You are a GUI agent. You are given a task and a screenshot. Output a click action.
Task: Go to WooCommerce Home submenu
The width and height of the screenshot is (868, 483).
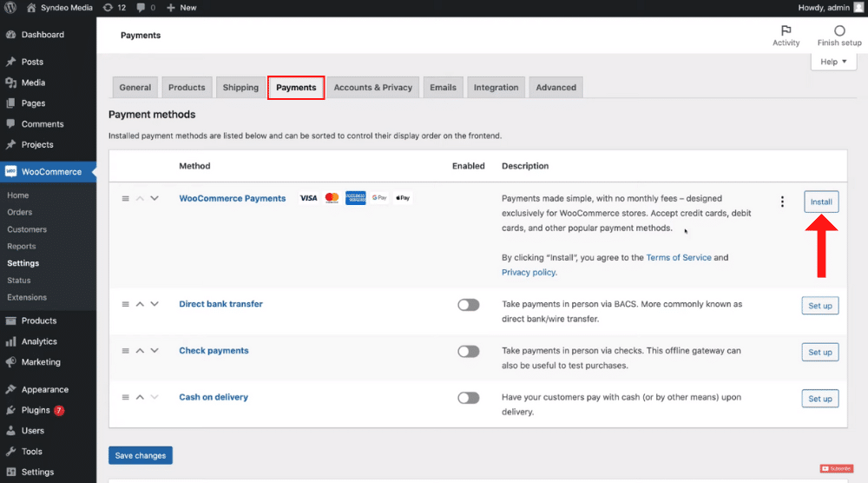[17, 195]
